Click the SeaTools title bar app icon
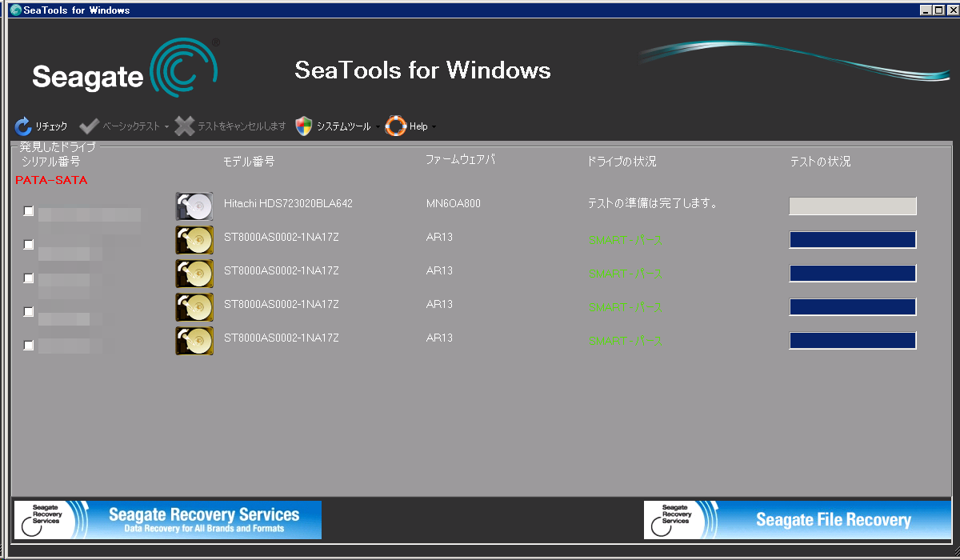960x560 pixels. coord(16,10)
